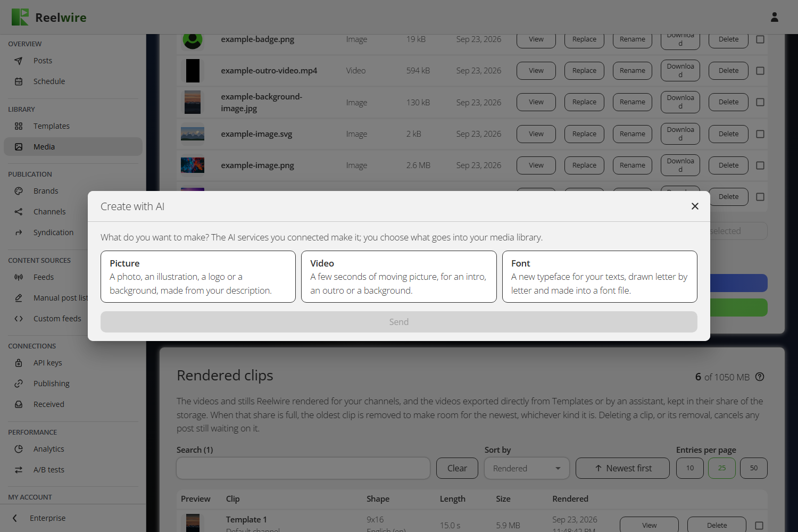Click the Received inbox icon
Image resolution: width=798 pixels, height=532 pixels.
click(x=19, y=404)
